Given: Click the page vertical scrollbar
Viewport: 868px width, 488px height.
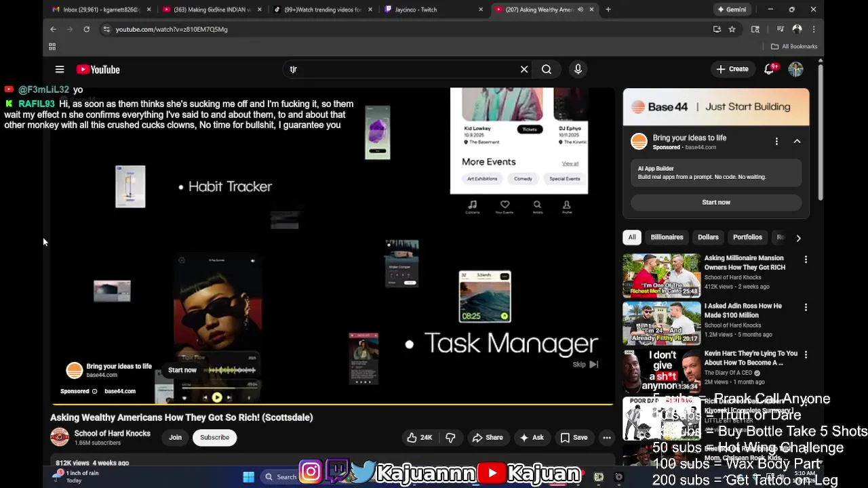Looking at the screenshot, I should click(821, 132).
